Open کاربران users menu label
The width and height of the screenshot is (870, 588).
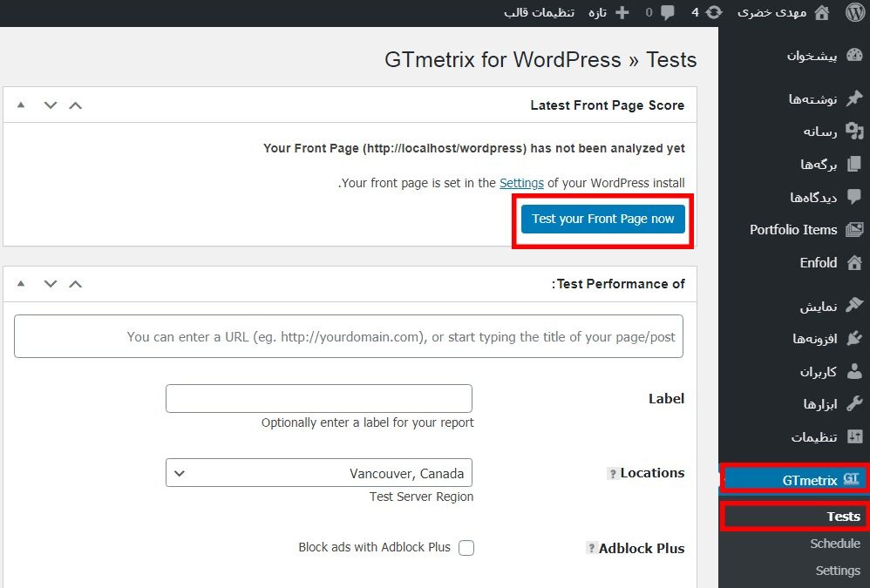coord(819,371)
